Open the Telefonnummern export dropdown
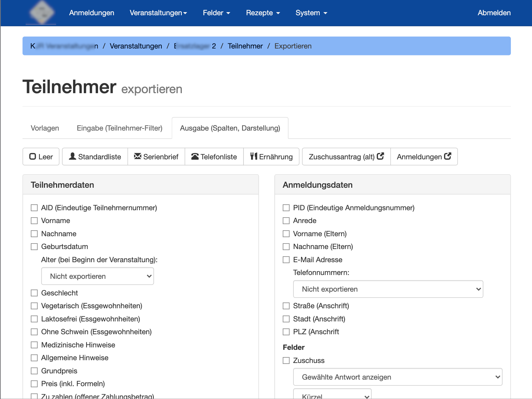The image size is (532, 399). [x=388, y=289]
